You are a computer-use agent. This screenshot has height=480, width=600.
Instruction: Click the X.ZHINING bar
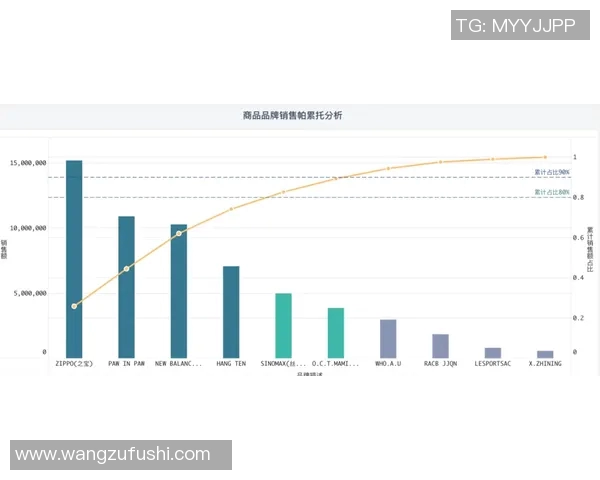point(545,354)
